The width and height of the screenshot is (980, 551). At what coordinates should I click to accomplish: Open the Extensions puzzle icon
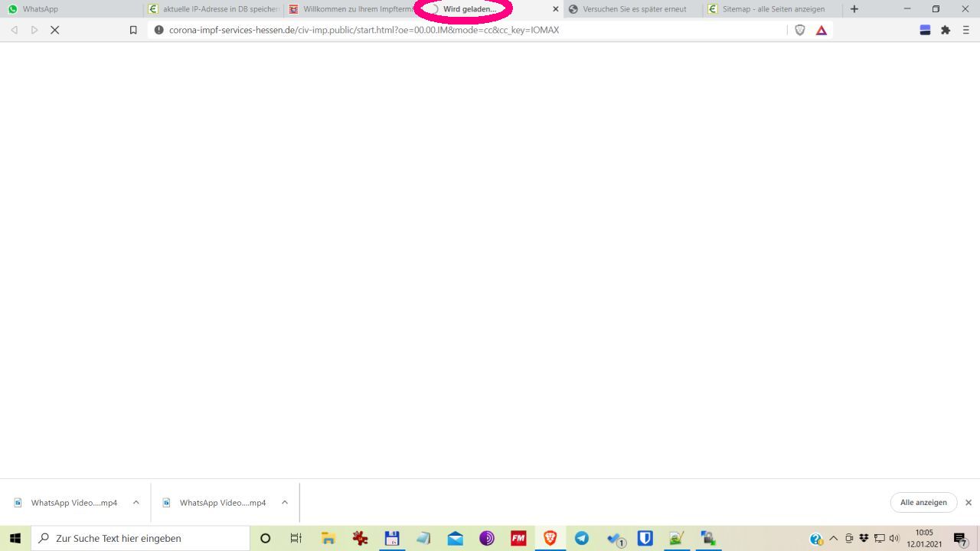(946, 30)
